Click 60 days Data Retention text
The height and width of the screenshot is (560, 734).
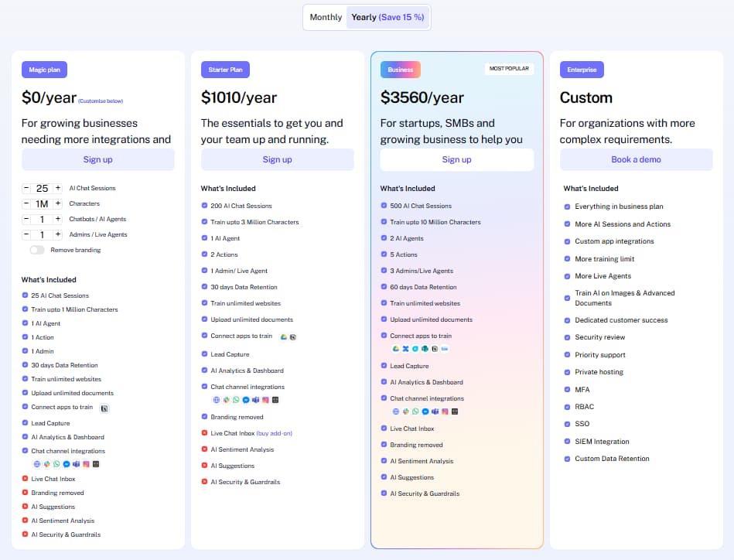click(423, 287)
